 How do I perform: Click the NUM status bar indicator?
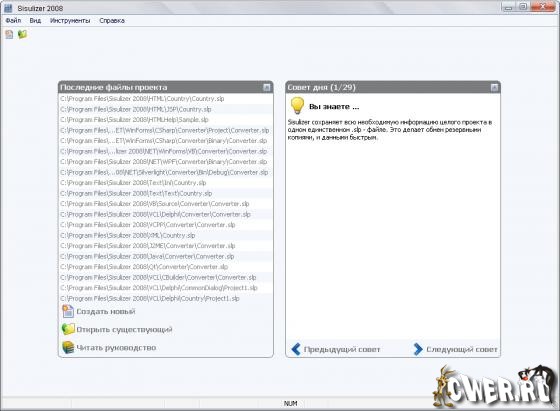tap(290, 404)
